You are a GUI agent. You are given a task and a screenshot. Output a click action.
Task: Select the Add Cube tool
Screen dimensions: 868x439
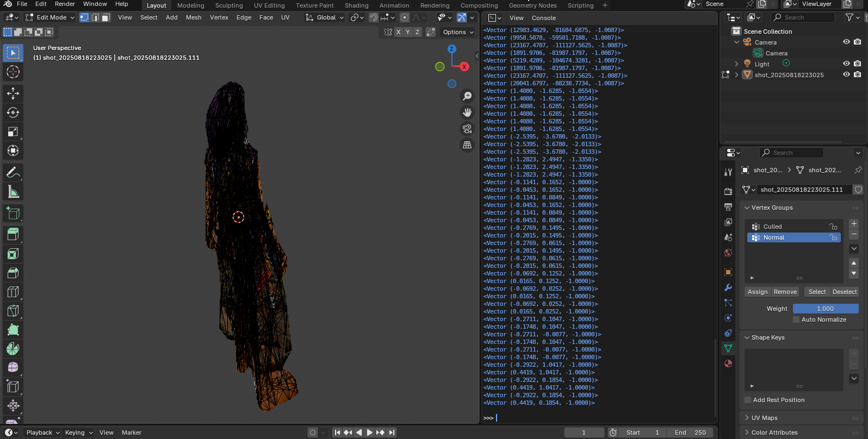click(13, 213)
